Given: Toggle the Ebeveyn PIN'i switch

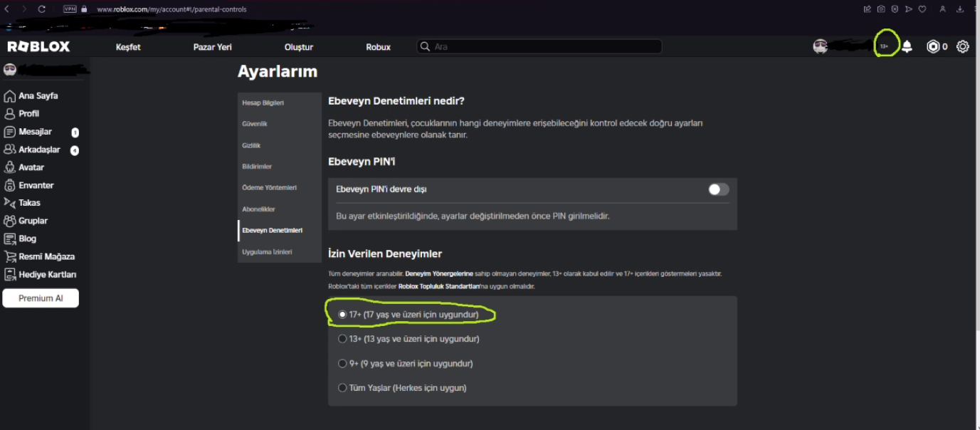Looking at the screenshot, I should (719, 189).
